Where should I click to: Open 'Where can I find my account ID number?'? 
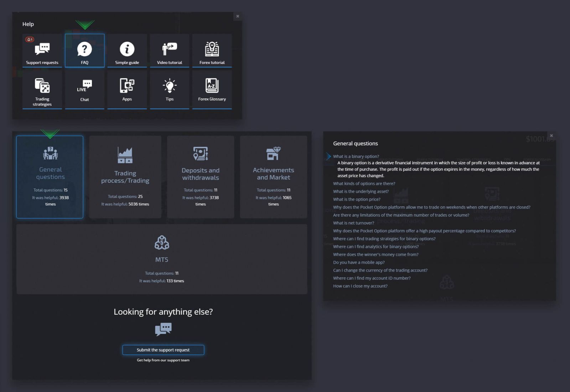pos(372,278)
